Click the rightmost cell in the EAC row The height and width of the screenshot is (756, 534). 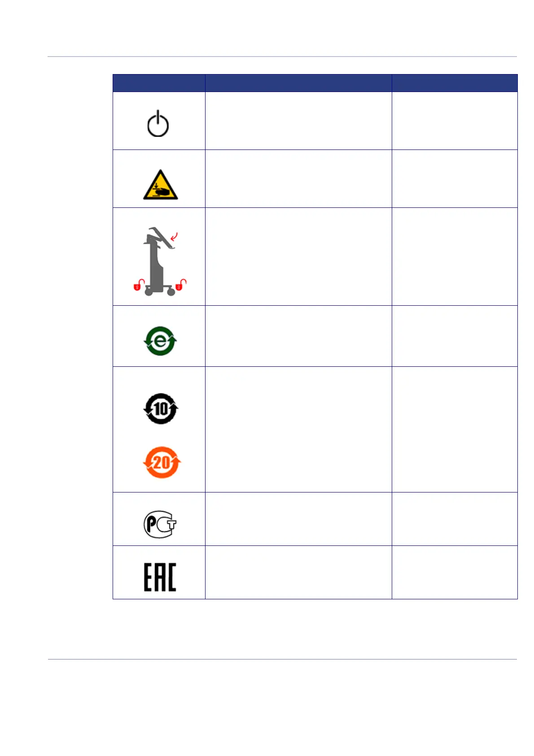click(455, 572)
